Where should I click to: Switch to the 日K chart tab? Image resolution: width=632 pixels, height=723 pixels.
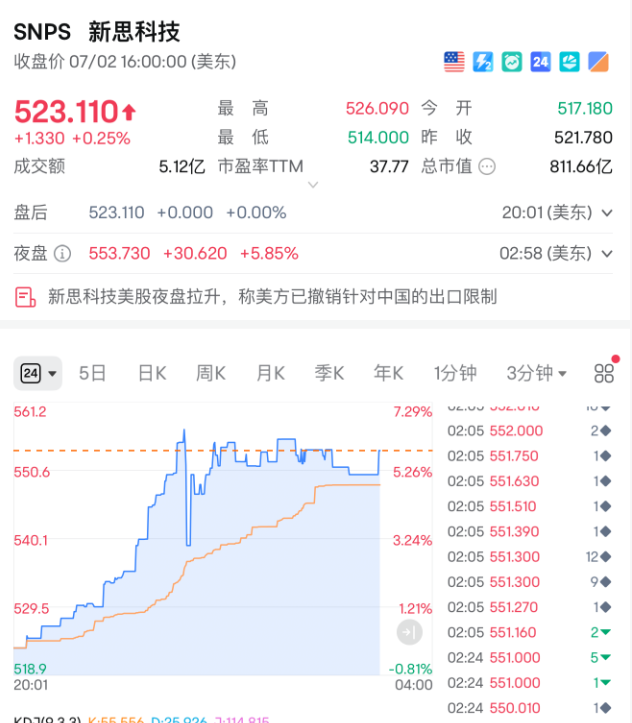click(x=152, y=373)
